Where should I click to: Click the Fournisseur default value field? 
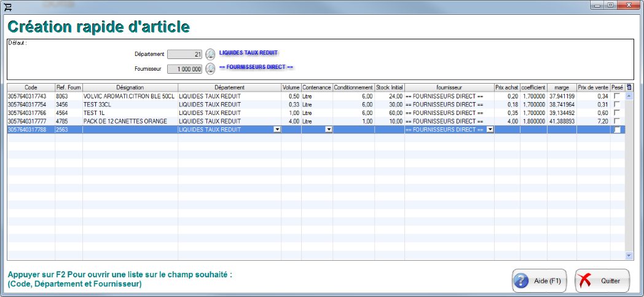185,69
